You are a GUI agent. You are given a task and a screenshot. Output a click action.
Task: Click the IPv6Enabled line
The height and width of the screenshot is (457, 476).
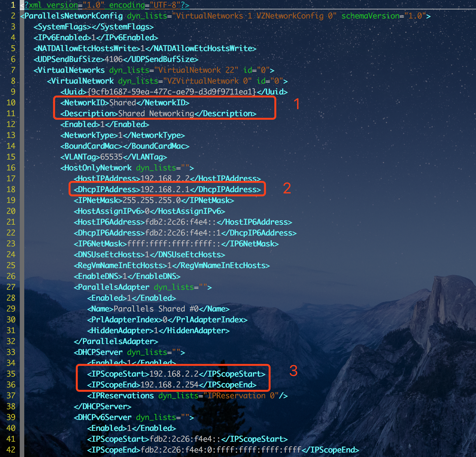pos(96,38)
